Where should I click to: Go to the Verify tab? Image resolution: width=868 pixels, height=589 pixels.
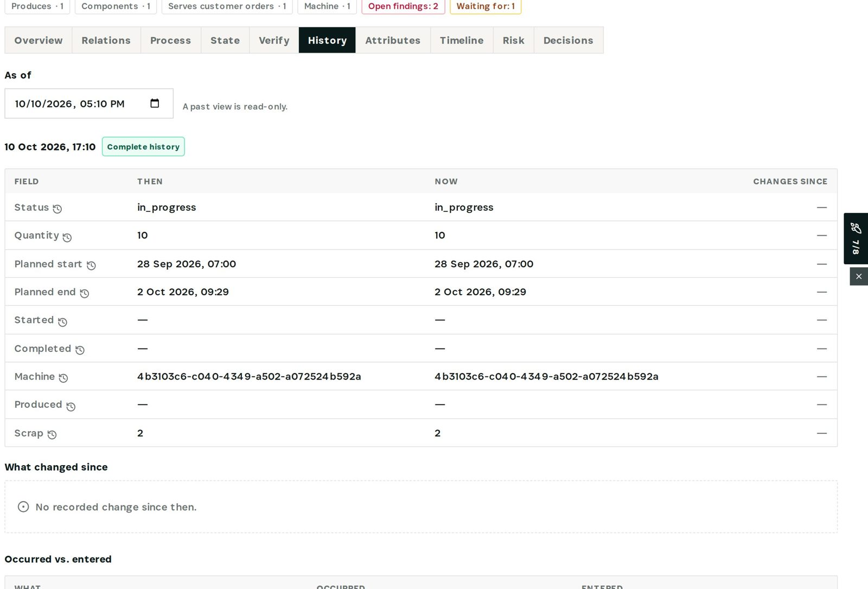(274, 40)
